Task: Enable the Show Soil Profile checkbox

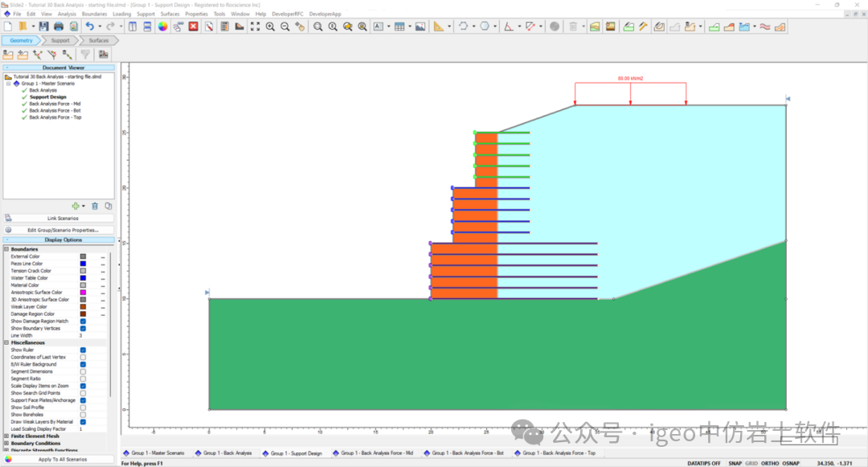Action: click(83, 408)
